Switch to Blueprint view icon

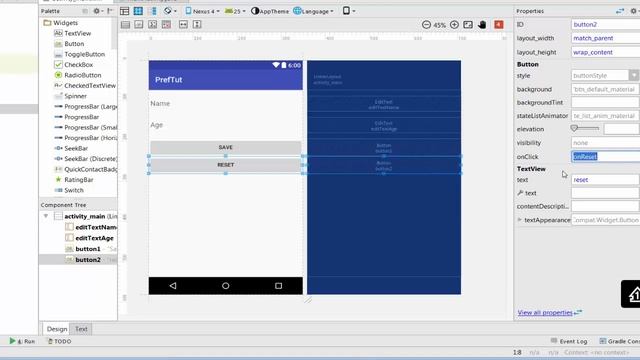[138, 11]
